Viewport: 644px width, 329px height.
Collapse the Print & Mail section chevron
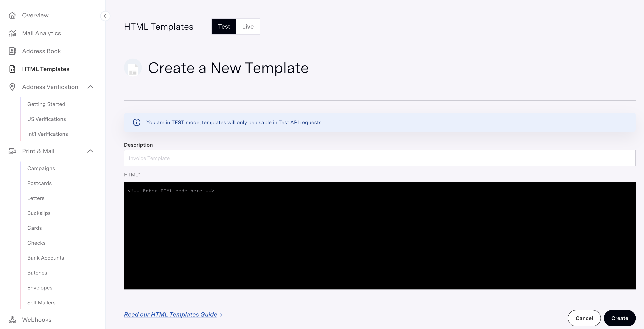pos(90,151)
